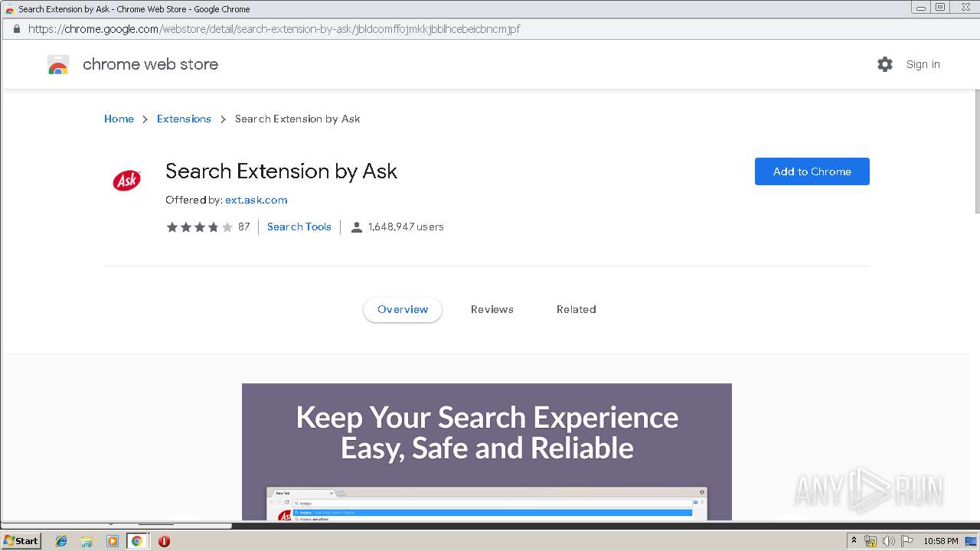Open the settings gear icon

tap(885, 64)
